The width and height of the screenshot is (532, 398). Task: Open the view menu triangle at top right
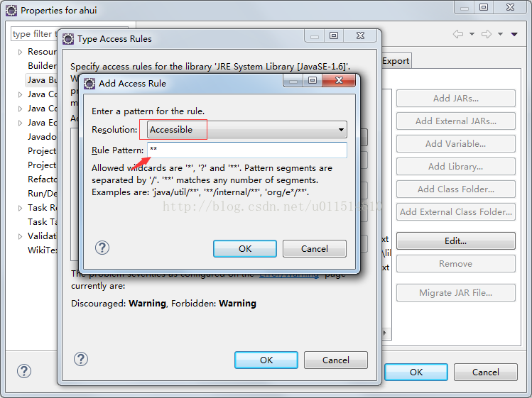click(514, 34)
